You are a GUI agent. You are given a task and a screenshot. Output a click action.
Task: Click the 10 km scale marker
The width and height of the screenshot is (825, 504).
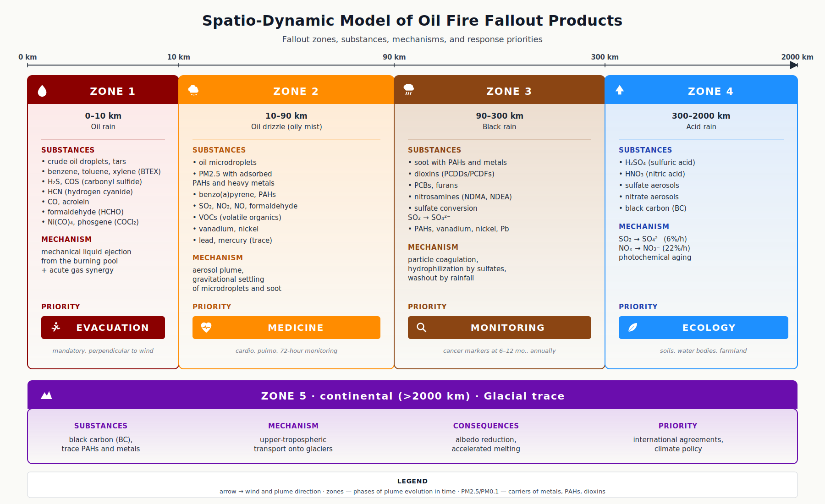[x=179, y=57]
